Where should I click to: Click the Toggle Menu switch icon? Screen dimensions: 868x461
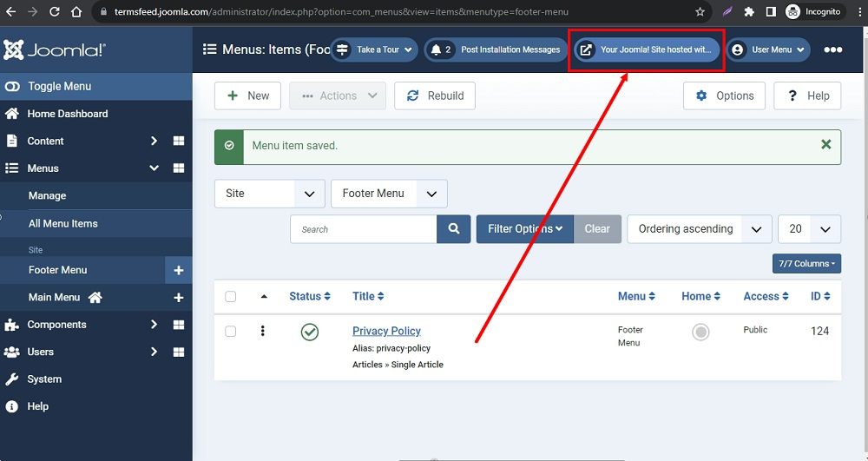12,86
